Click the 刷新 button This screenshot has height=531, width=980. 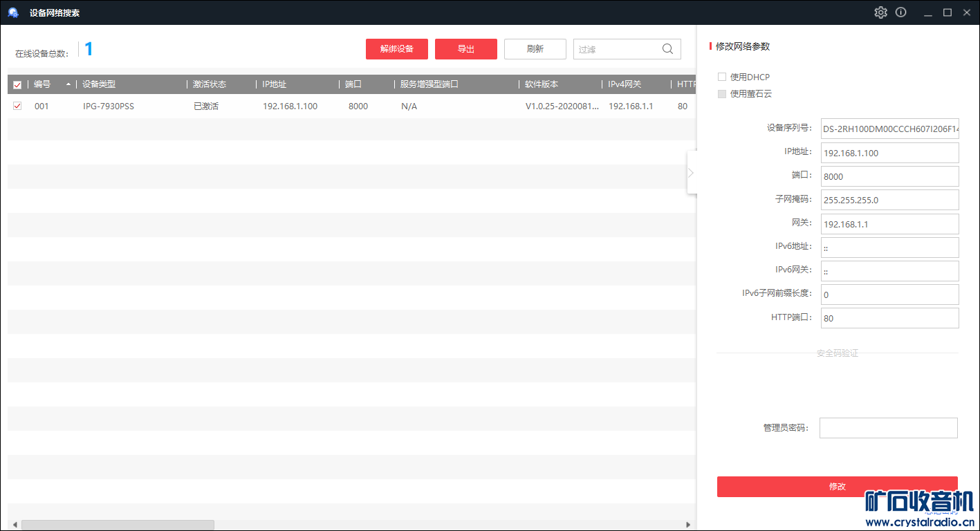pyautogui.click(x=535, y=49)
